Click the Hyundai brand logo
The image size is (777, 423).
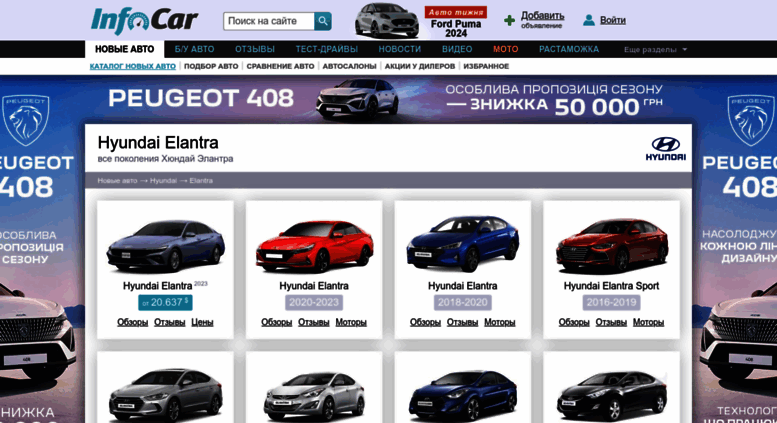click(x=666, y=149)
